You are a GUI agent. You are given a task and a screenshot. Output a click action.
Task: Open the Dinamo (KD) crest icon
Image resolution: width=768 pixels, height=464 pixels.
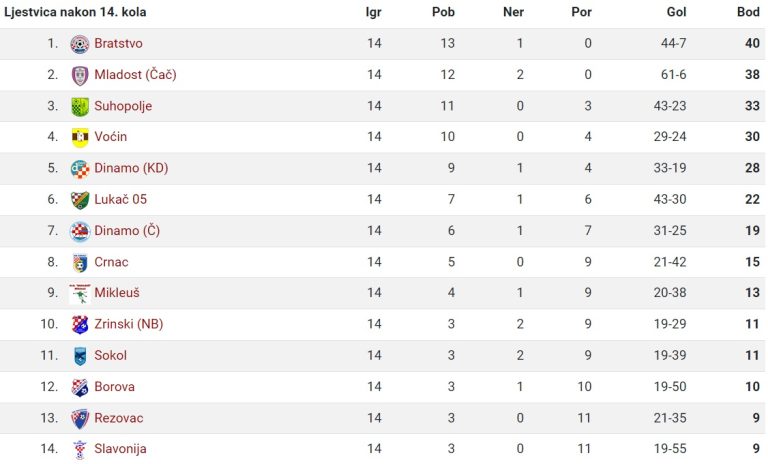pyautogui.click(x=80, y=169)
